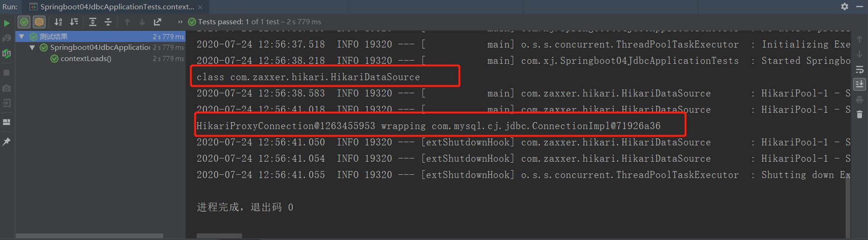This screenshot has height=240, width=868.
Task: Click the Export Test Results icon
Action: pyautogui.click(x=158, y=22)
